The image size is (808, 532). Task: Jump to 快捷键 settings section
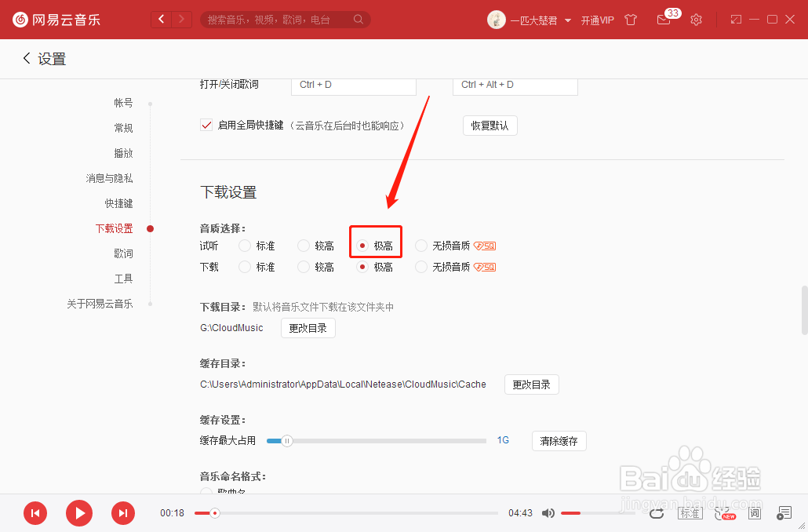(119, 204)
